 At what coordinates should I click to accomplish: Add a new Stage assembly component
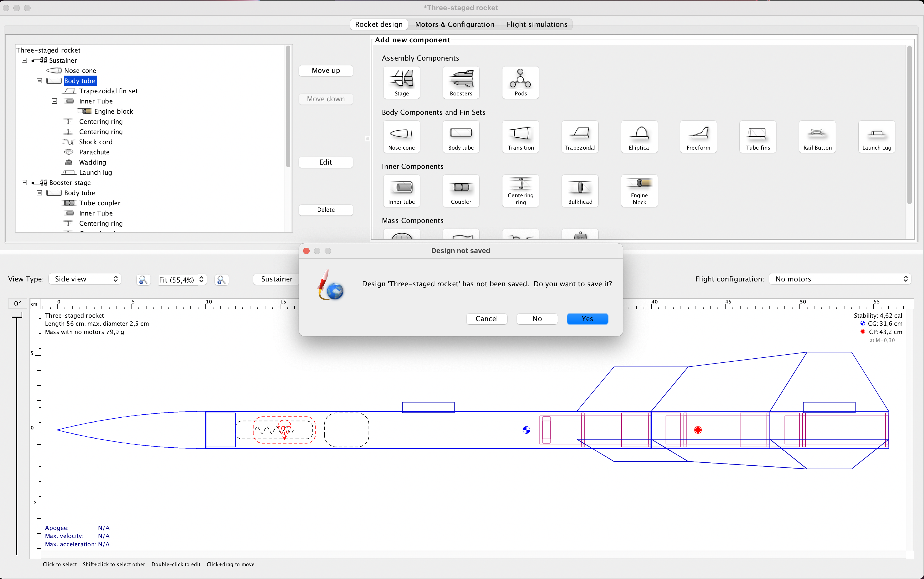[x=401, y=82]
